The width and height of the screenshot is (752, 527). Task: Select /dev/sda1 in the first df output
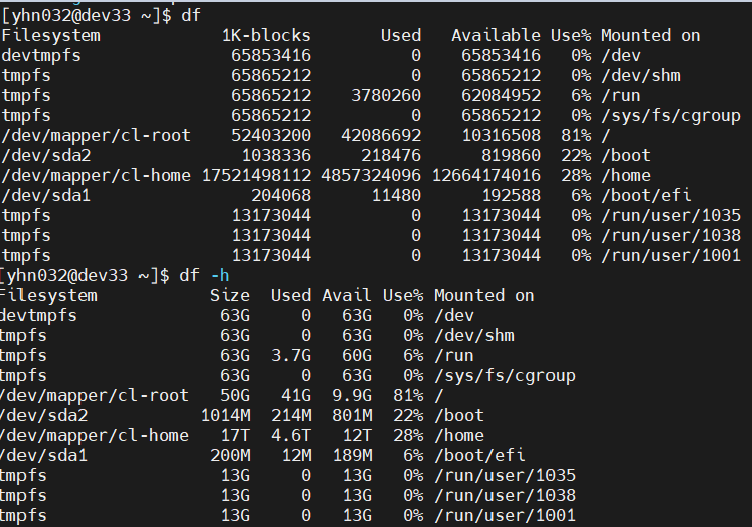click(46, 196)
